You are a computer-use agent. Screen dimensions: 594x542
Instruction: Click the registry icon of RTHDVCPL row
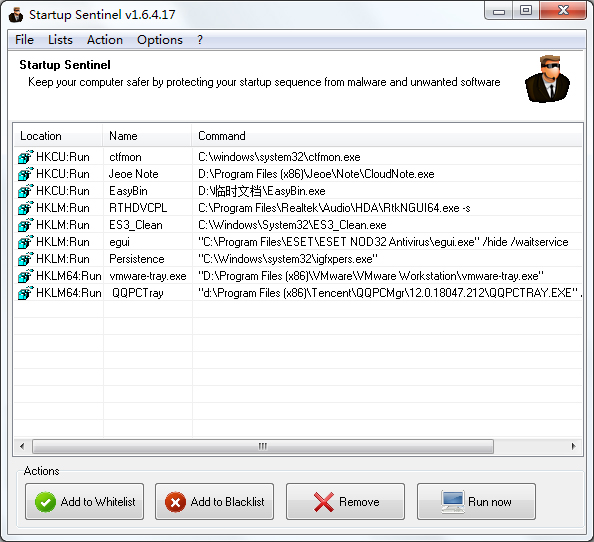26,208
